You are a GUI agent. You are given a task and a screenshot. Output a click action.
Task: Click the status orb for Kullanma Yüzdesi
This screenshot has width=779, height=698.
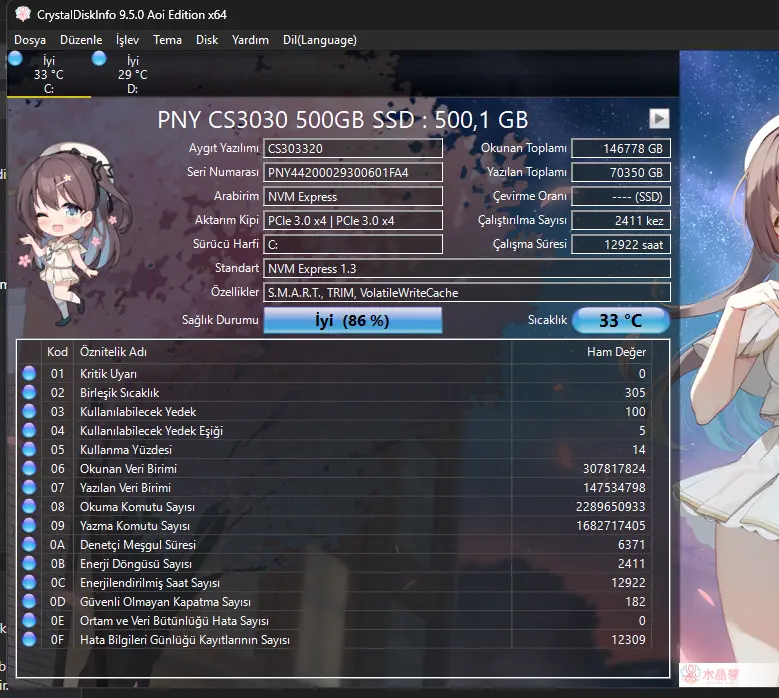coord(29,449)
